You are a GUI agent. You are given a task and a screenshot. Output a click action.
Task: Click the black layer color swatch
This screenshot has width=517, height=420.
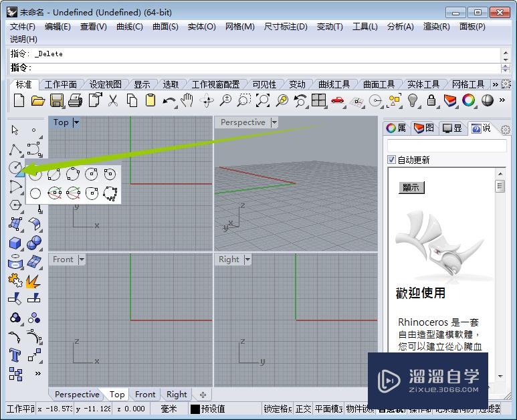pos(195,409)
